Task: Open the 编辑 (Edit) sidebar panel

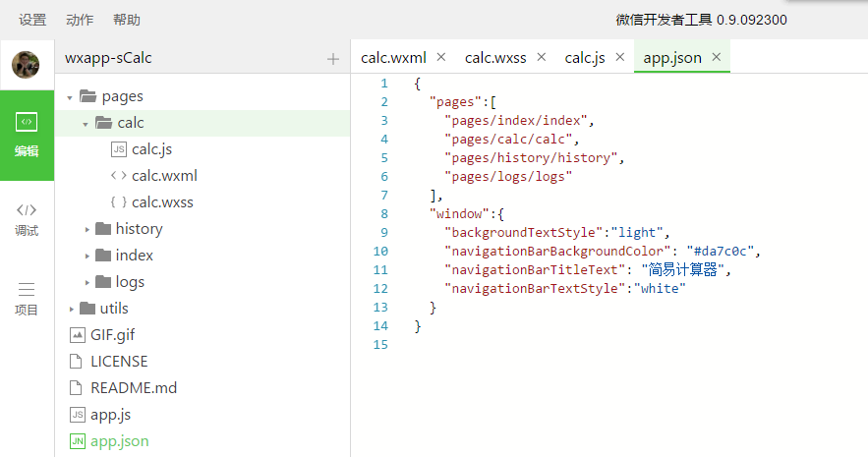Action: tap(27, 135)
